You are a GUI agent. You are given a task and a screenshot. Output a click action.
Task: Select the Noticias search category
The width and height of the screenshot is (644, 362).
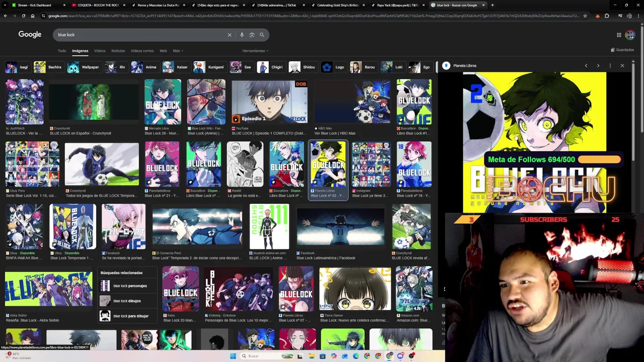[x=118, y=51]
